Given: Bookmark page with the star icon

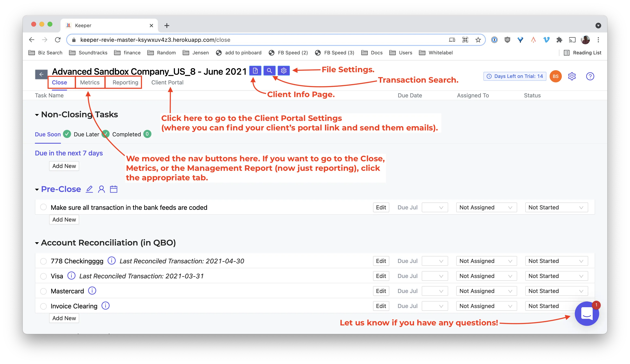Looking at the screenshot, I should (478, 40).
